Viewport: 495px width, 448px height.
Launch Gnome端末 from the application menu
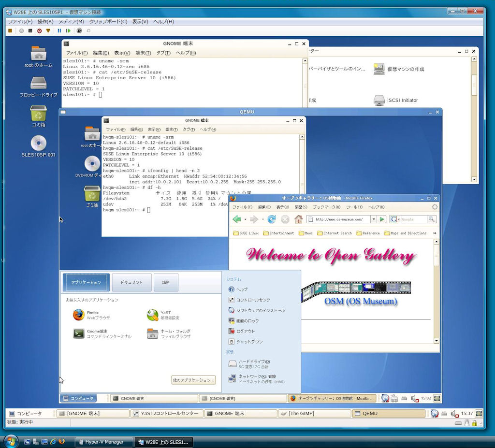(102, 334)
